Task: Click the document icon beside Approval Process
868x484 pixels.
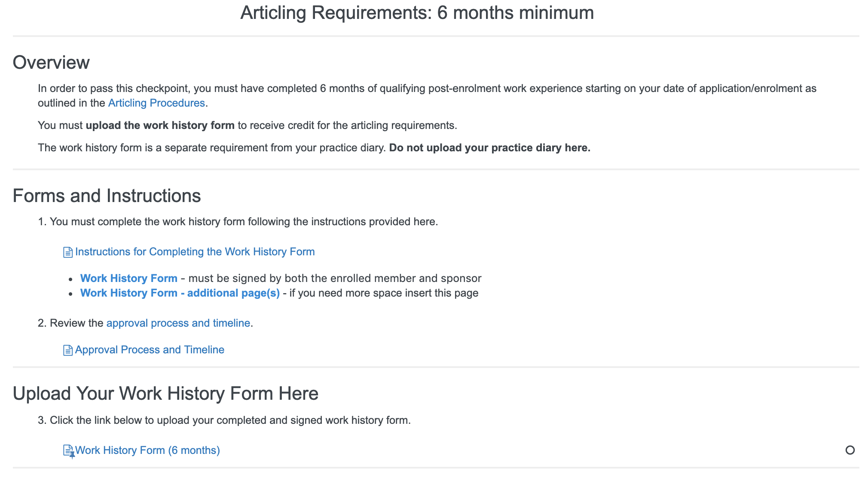Action: coord(67,350)
